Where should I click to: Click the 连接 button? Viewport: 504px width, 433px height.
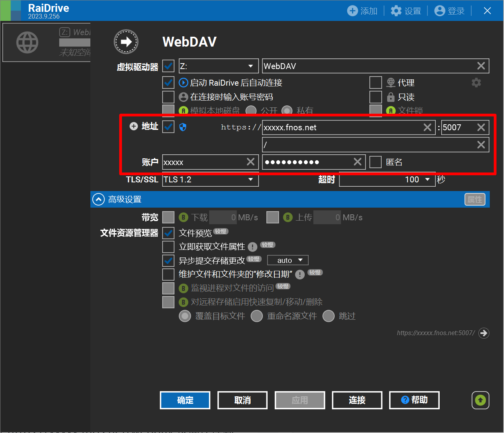tap(357, 400)
